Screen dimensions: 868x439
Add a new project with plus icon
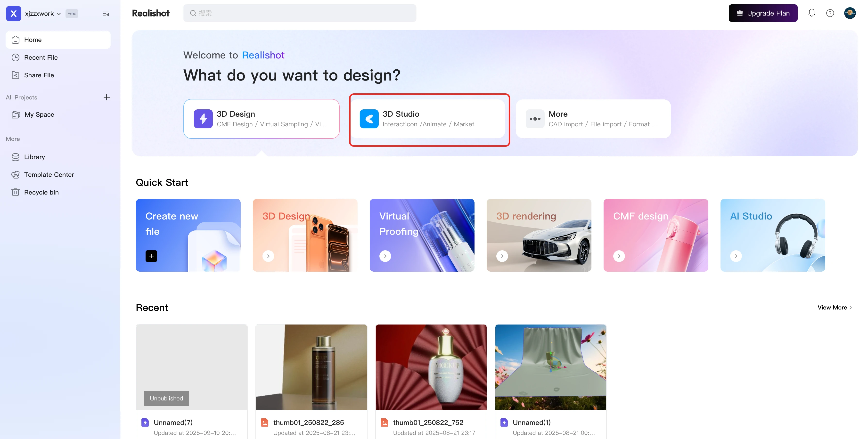pyautogui.click(x=106, y=97)
